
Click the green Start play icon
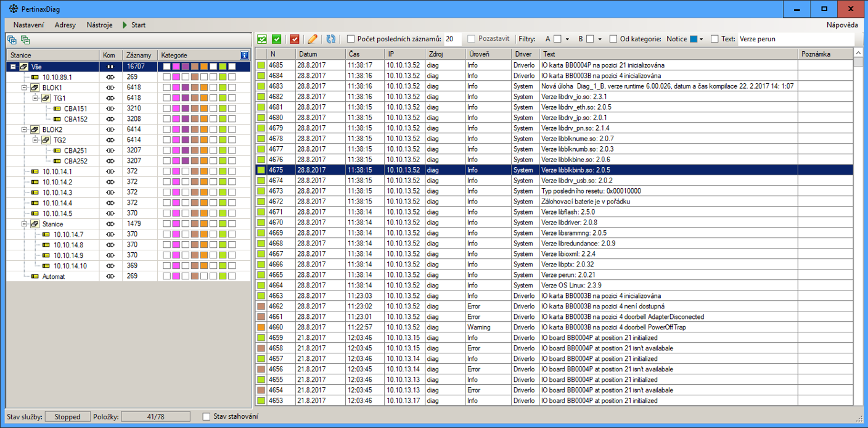click(x=125, y=25)
